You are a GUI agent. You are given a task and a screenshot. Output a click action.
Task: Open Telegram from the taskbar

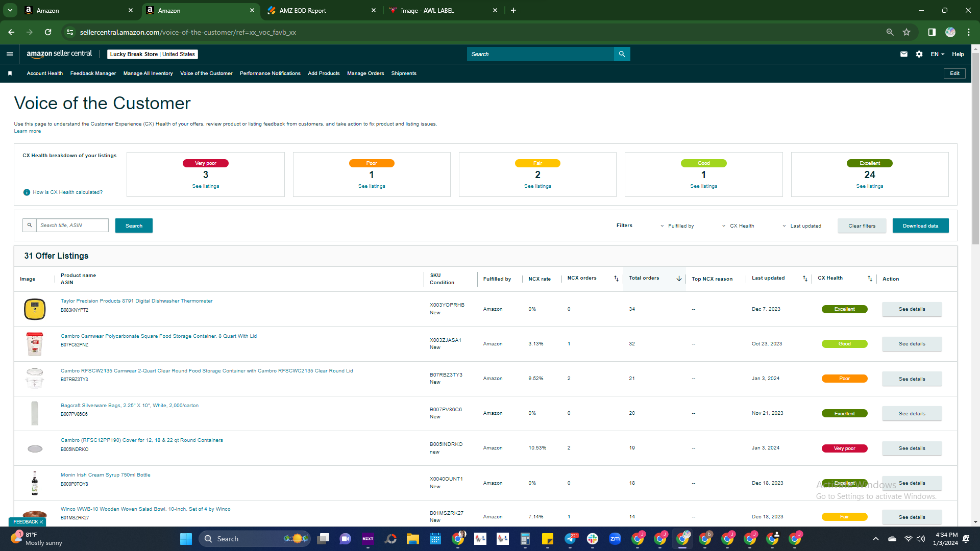[571, 539]
